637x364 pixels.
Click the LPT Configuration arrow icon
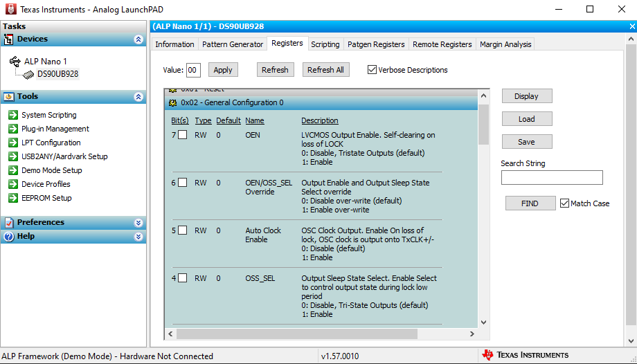pyautogui.click(x=13, y=143)
